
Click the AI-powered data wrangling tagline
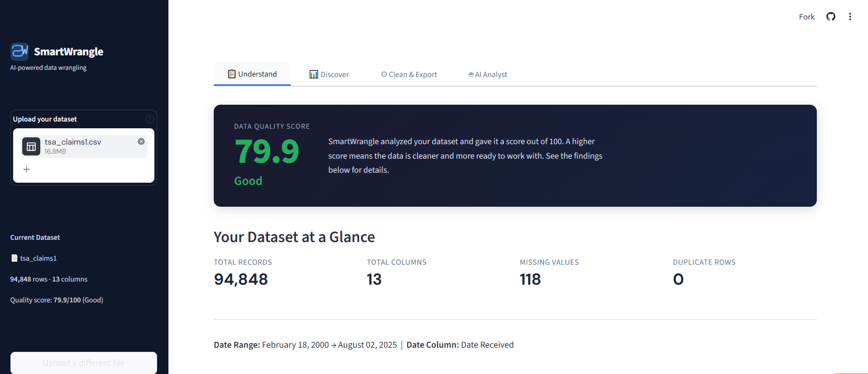tap(48, 68)
